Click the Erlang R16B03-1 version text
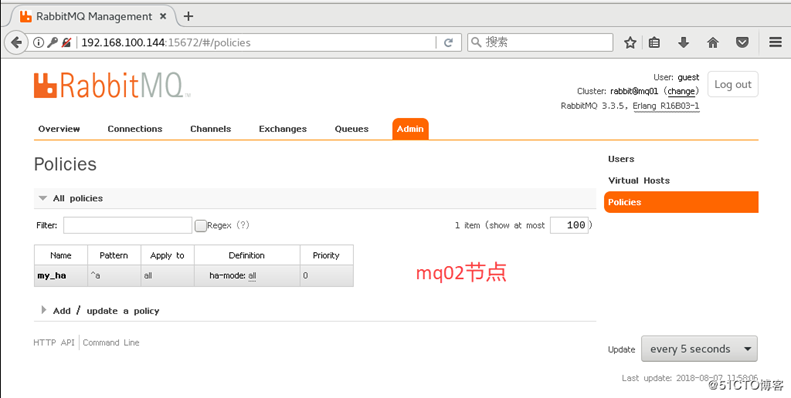This screenshot has height=398, width=791. click(666, 106)
